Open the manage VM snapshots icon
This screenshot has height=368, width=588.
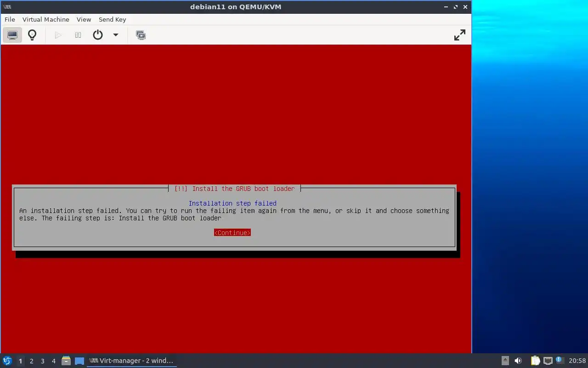[141, 35]
